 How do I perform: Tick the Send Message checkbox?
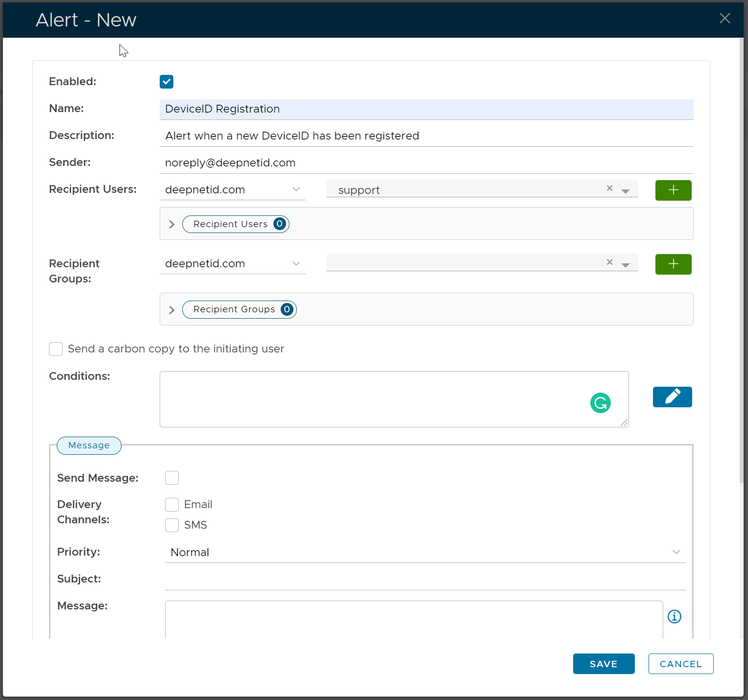[x=172, y=478]
